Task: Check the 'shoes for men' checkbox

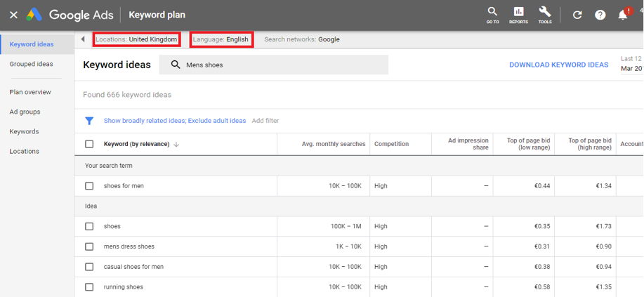Action: coord(89,185)
